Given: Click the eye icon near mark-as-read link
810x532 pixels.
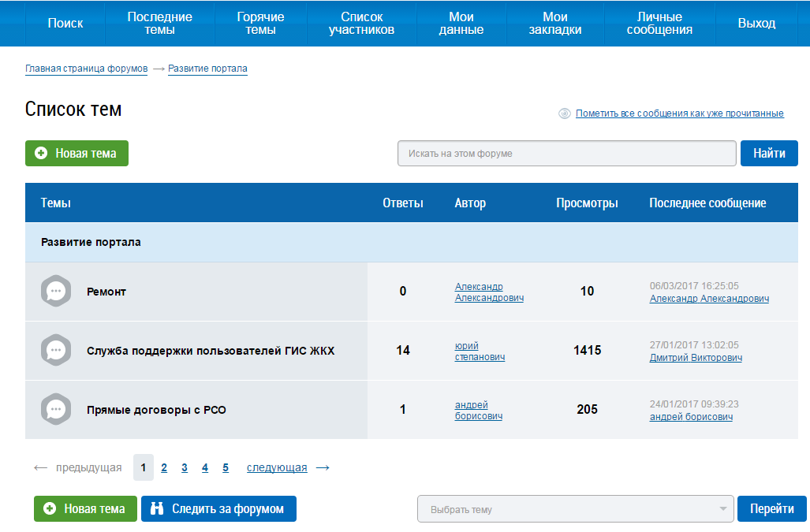Looking at the screenshot, I should [565, 113].
